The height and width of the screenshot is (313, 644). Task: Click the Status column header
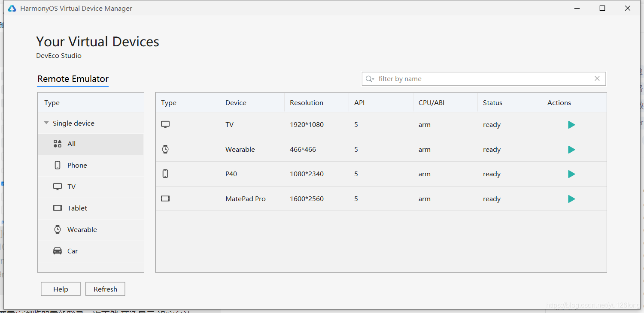pyautogui.click(x=510, y=103)
